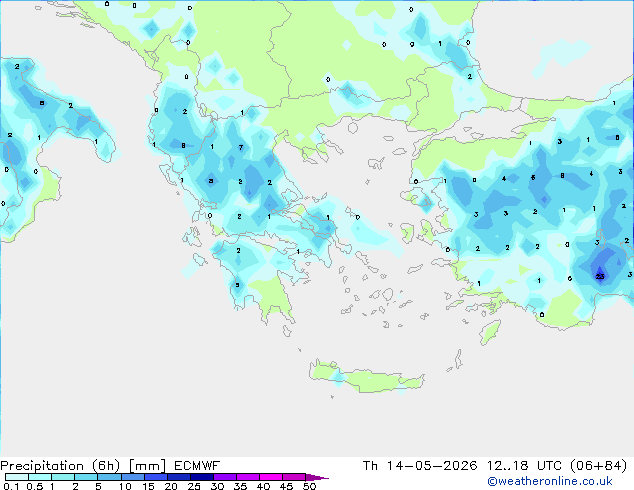
Task: Choose the 15–20 mm blue legend swatch
Action: [156, 477]
